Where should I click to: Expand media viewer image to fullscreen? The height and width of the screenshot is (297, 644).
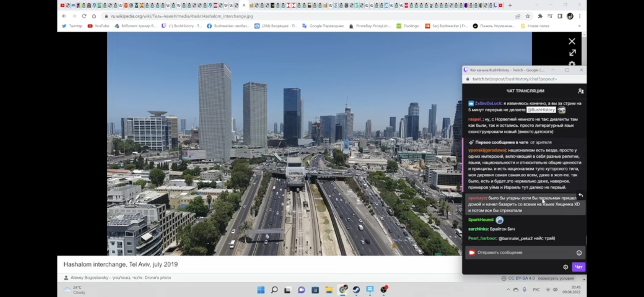click(x=572, y=53)
